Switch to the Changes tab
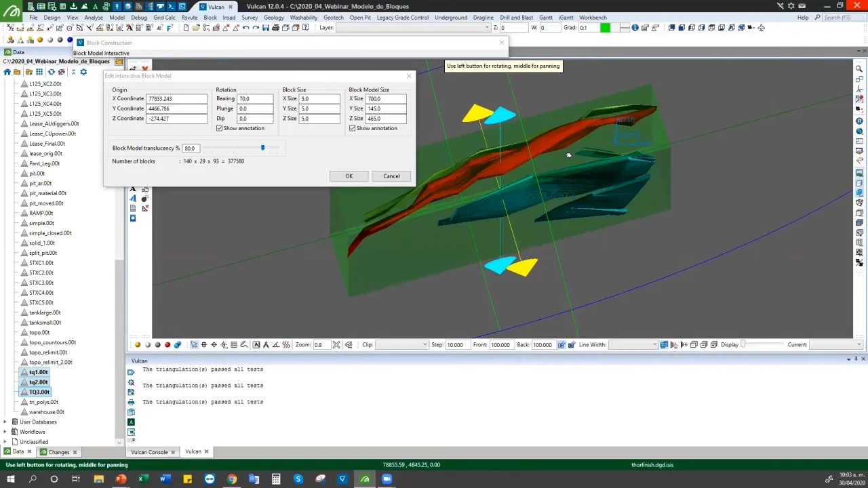The width and height of the screenshot is (868, 488). coord(58,452)
